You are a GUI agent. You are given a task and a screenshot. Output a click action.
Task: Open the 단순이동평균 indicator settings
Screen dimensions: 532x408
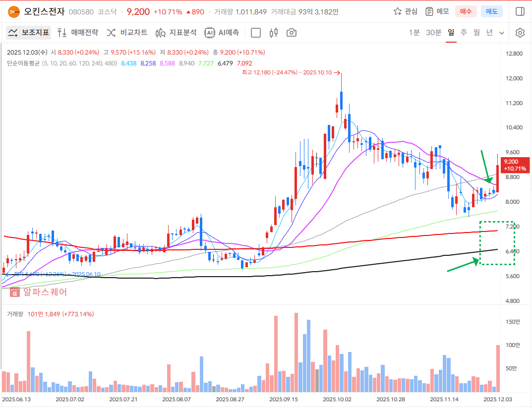click(23, 63)
